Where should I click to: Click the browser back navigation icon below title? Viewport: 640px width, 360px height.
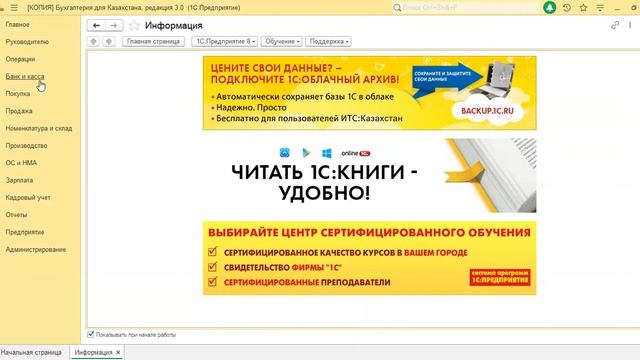[x=93, y=41]
